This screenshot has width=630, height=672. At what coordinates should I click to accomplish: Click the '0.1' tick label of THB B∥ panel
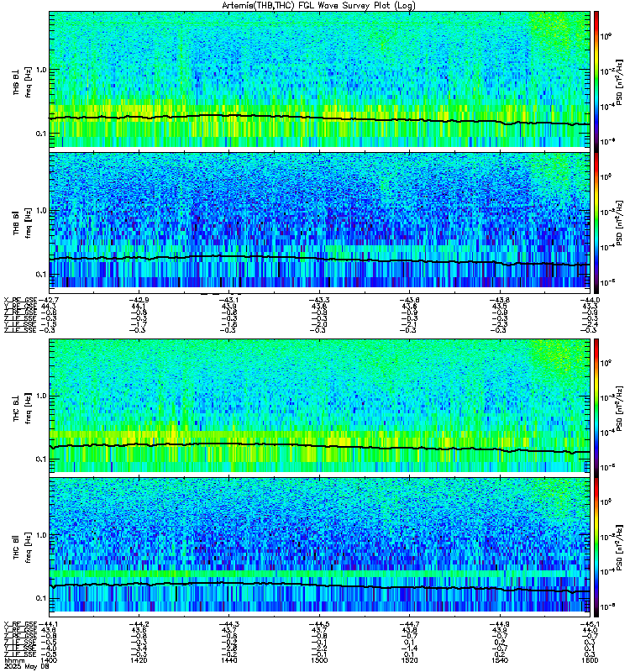click(x=41, y=275)
